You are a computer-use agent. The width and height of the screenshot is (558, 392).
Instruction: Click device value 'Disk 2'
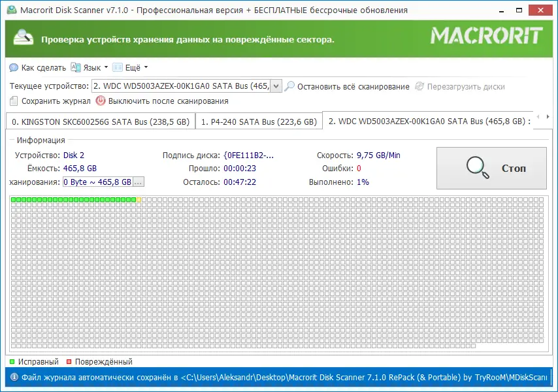[74, 155]
